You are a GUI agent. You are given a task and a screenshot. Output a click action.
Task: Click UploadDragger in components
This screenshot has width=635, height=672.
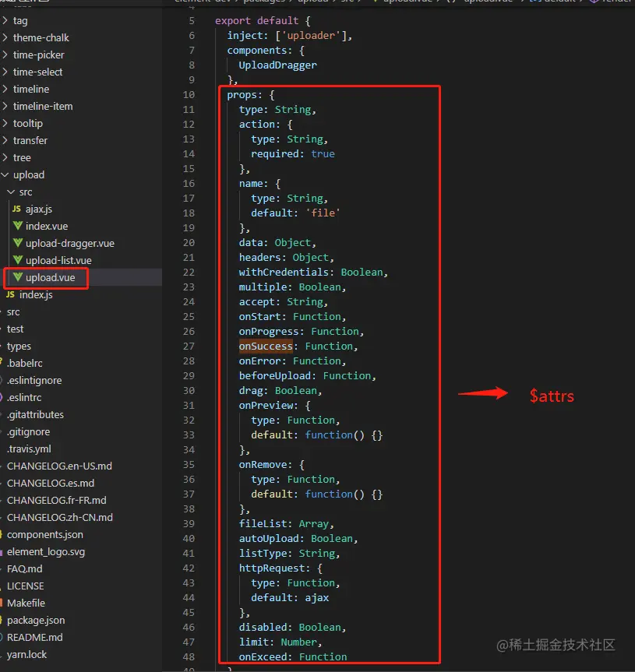pos(278,65)
